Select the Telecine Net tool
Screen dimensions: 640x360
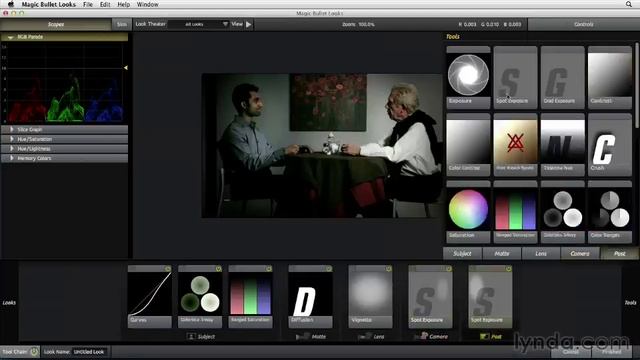562,144
